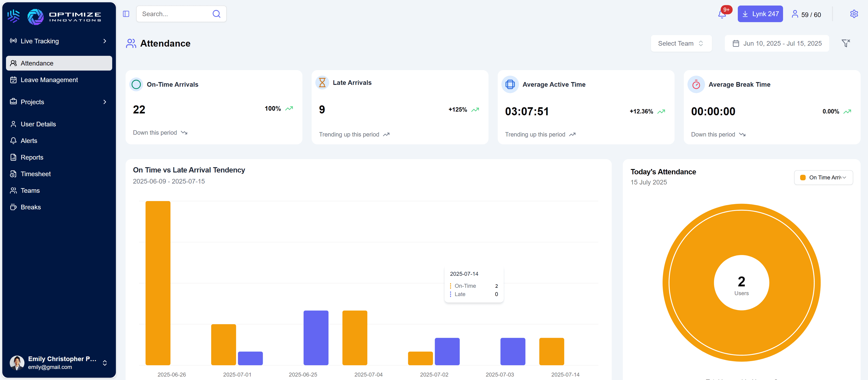Image resolution: width=868 pixels, height=380 pixels.
Task: Open the Select Team dropdown
Action: pyautogui.click(x=681, y=43)
